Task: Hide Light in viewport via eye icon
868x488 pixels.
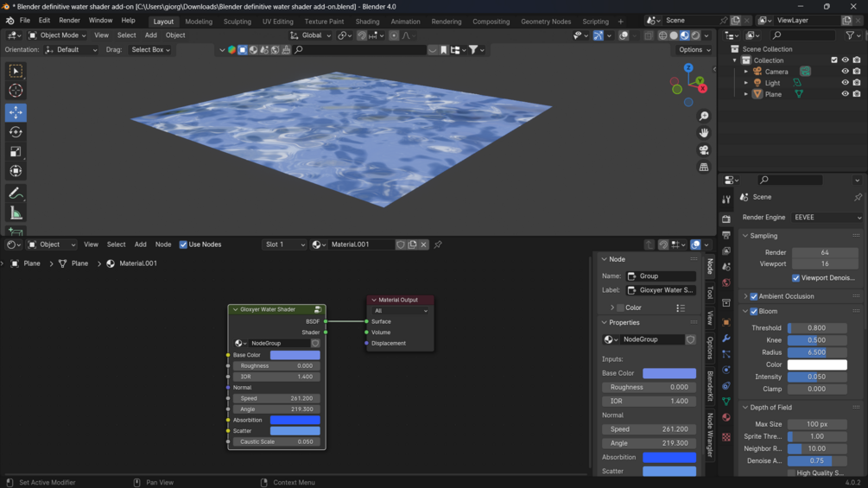Action: point(845,83)
